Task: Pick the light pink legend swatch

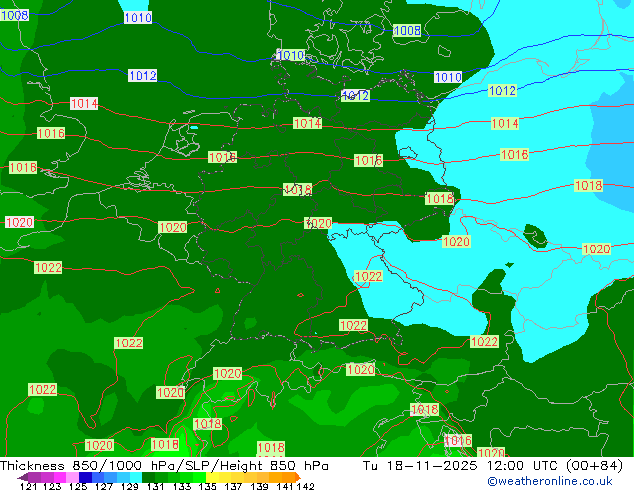Action: pyautogui.click(x=72, y=477)
